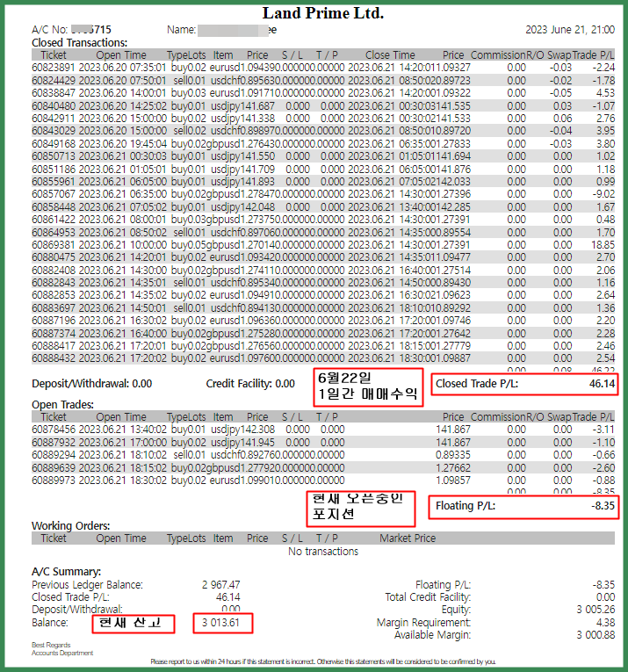
Task: Select open trade ticket 60878456
Action: coord(323,430)
